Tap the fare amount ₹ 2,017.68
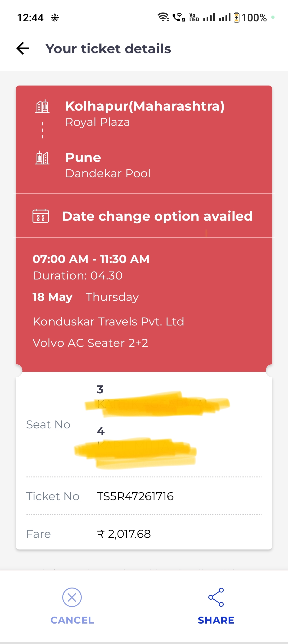This screenshot has width=288, height=644. pos(124,534)
